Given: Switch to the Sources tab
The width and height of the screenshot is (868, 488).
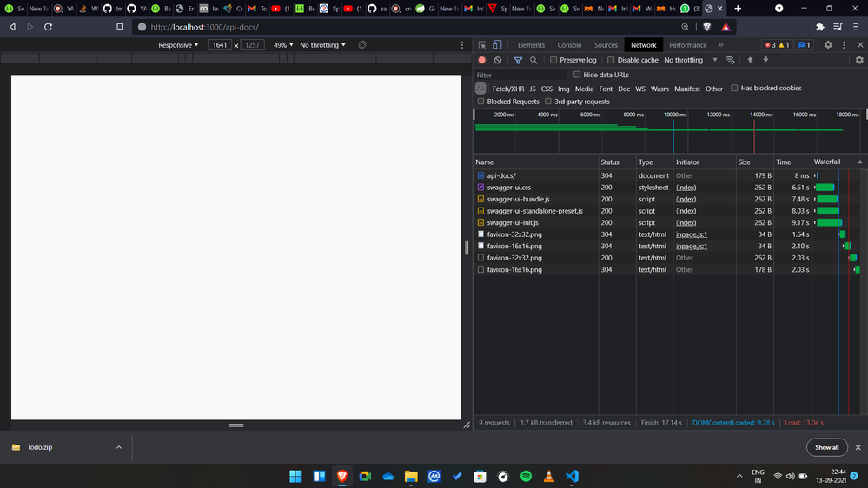Looking at the screenshot, I should click(x=606, y=45).
